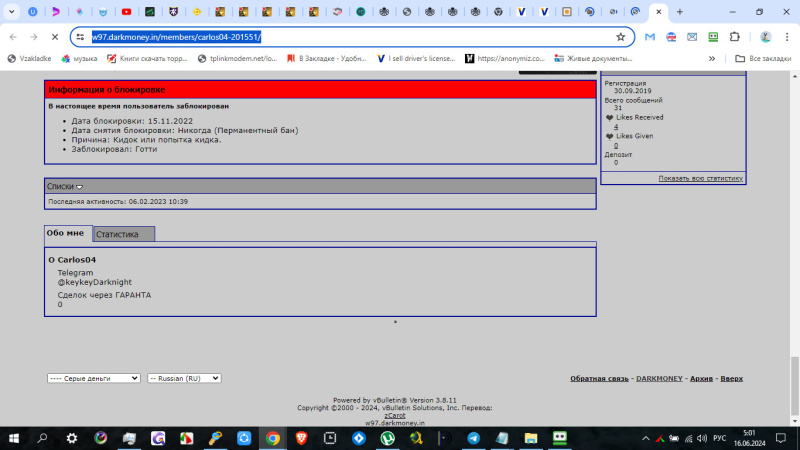The height and width of the screenshot is (450, 800).
Task: Open the tab search chevron button
Action: click(x=11, y=12)
